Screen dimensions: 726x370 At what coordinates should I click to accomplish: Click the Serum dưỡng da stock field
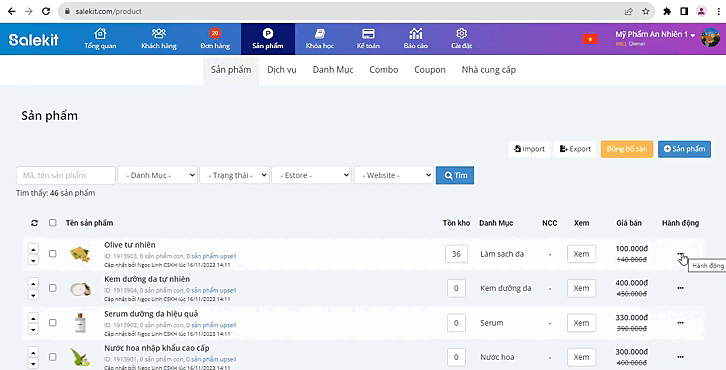456,323
